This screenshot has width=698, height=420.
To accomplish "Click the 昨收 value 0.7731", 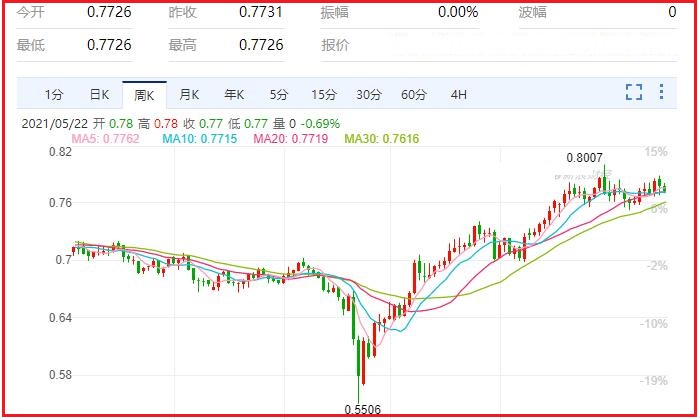I will [x=261, y=12].
